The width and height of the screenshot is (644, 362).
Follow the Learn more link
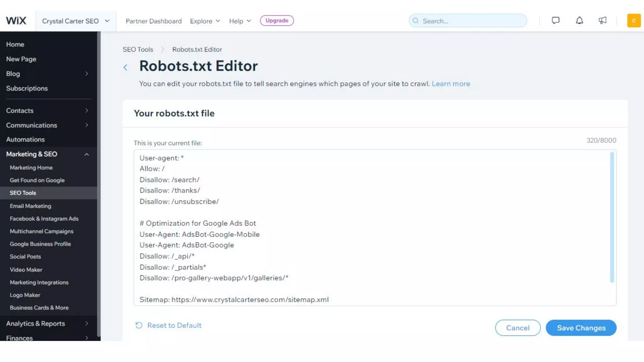pyautogui.click(x=451, y=84)
